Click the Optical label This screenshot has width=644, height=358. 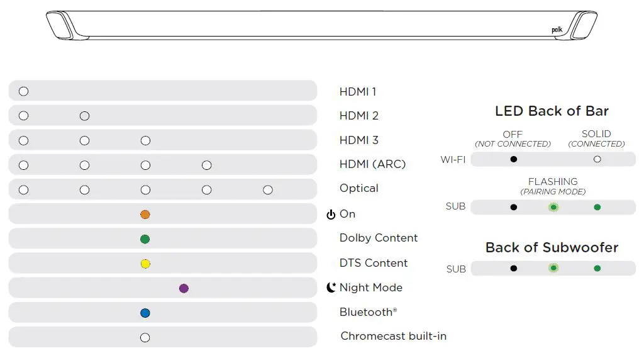358,188
